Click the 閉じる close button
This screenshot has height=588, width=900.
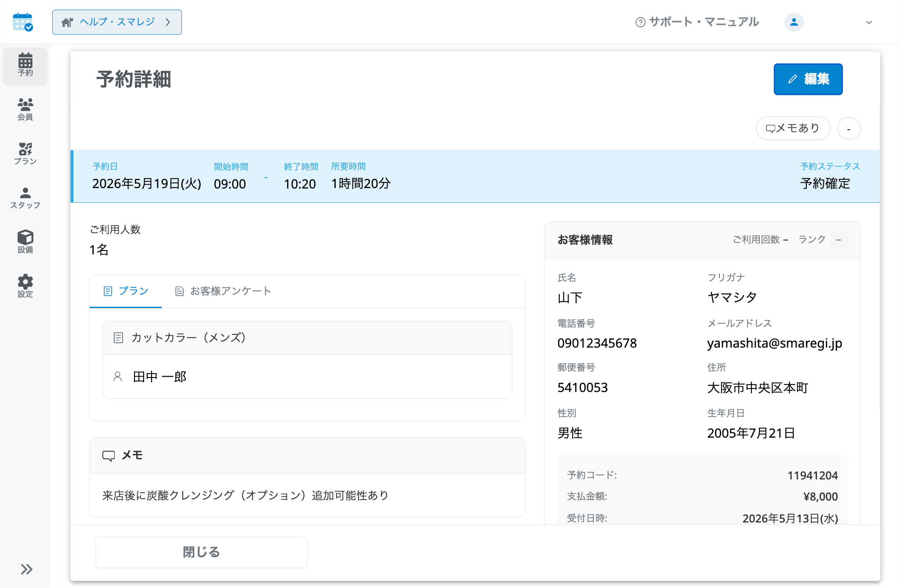click(x=201, y=552)
